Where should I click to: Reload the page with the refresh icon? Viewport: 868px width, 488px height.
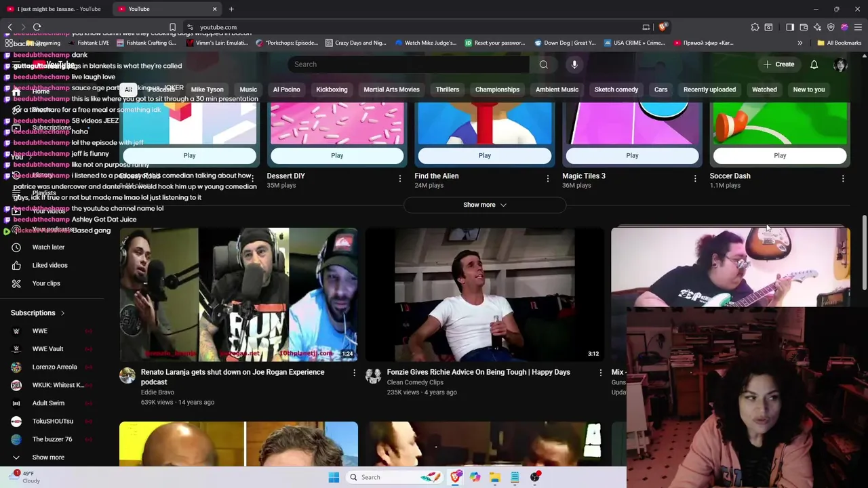[x=37, y=27]
